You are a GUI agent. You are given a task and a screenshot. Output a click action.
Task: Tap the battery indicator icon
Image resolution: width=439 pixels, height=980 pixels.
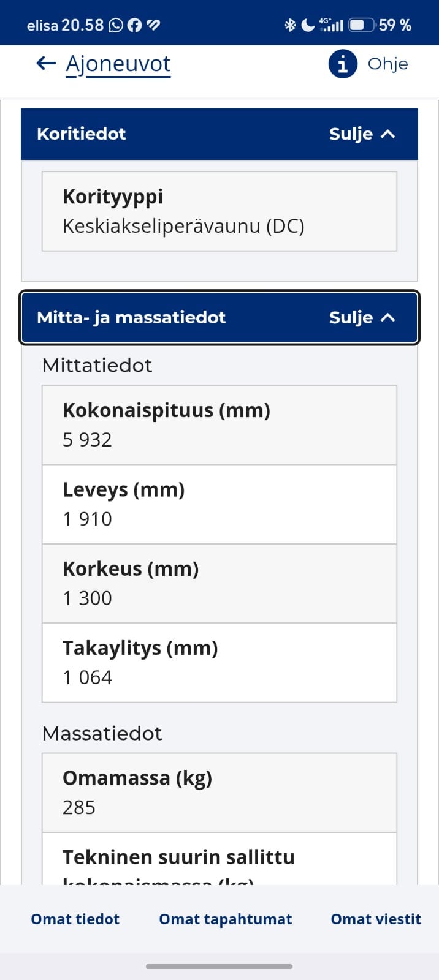[362, 25]
